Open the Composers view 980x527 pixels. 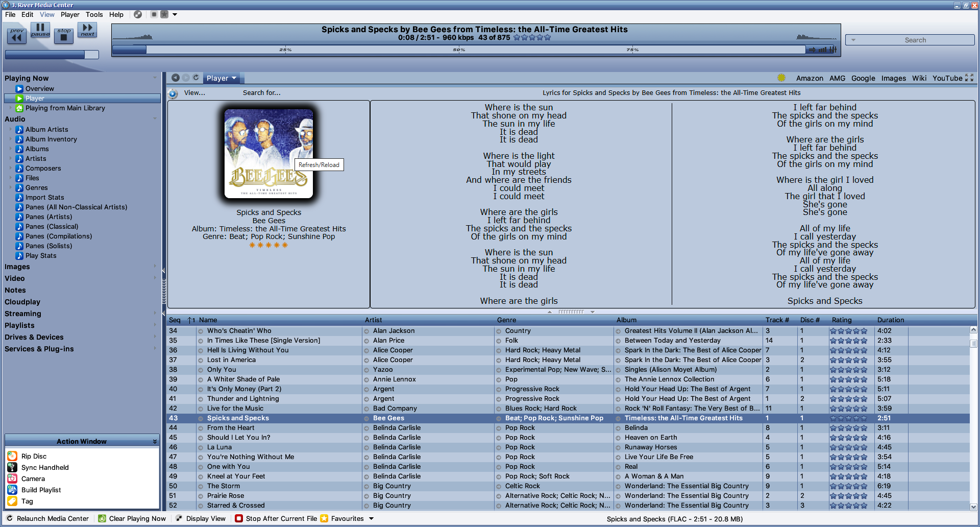point(43,168)
